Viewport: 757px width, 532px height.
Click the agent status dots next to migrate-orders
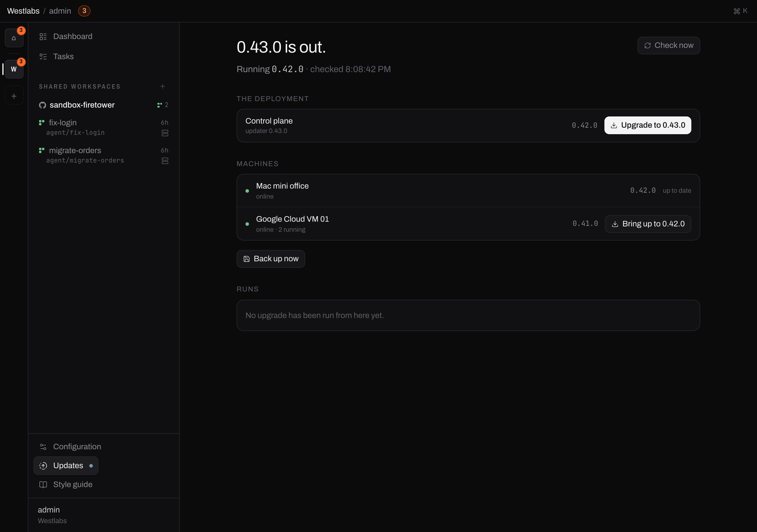41,150
